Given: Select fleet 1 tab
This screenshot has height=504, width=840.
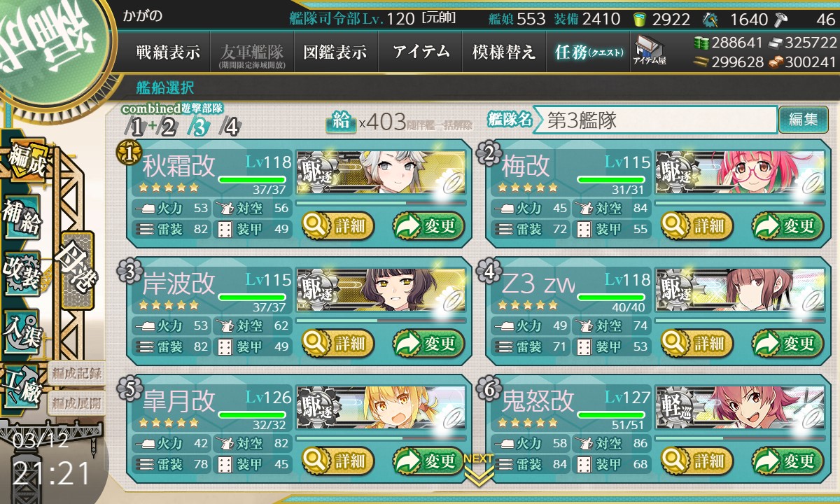Looking at the screenshot, I should pos(136,127).
